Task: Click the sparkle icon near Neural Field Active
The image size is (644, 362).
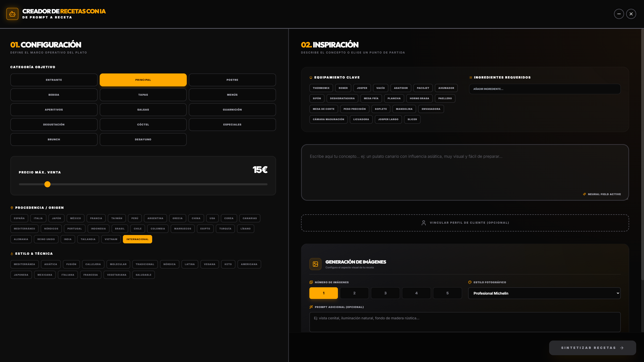Action: point(584,194)
